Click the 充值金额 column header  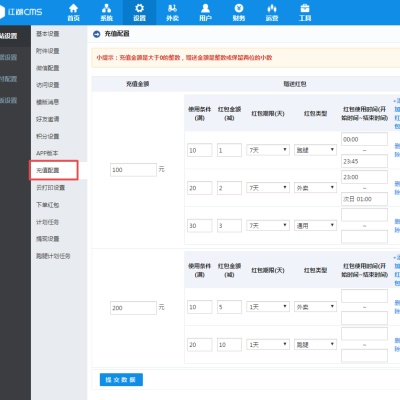[x=137, y=84]
